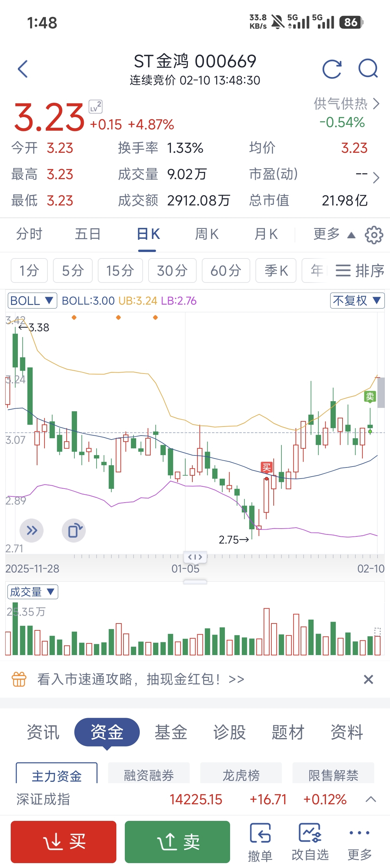Refresh the stock quote data
The height and width of the screenshot is (868, 390).
point(332,69)
